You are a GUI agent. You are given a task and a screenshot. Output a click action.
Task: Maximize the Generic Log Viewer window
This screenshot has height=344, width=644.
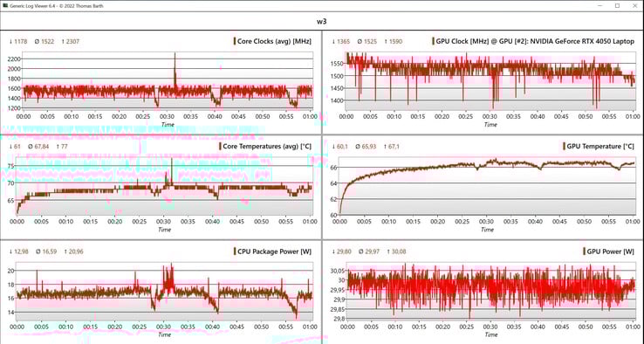pyautogui.click(x=617, y=6)
